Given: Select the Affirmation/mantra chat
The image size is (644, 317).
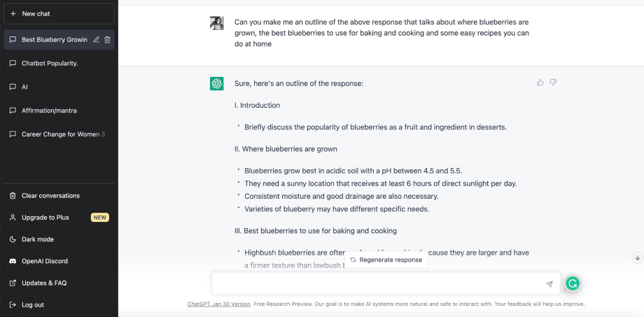Looking at the screenshot, I should point(49,111).
